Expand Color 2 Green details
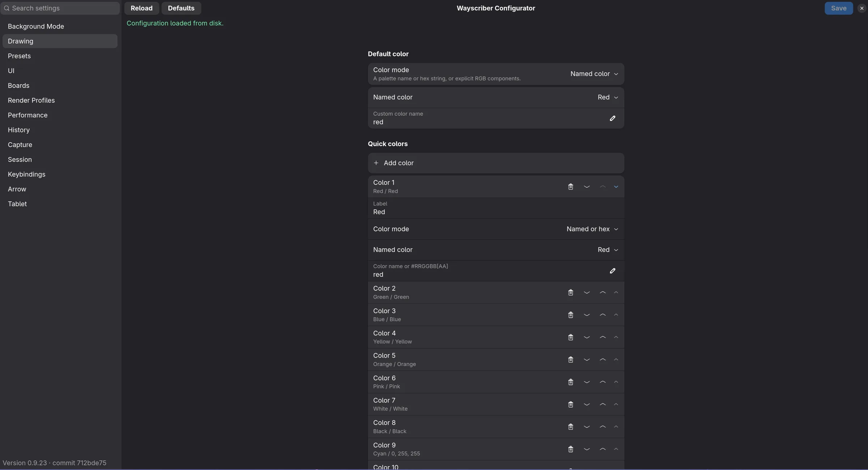 click(616, 292)
